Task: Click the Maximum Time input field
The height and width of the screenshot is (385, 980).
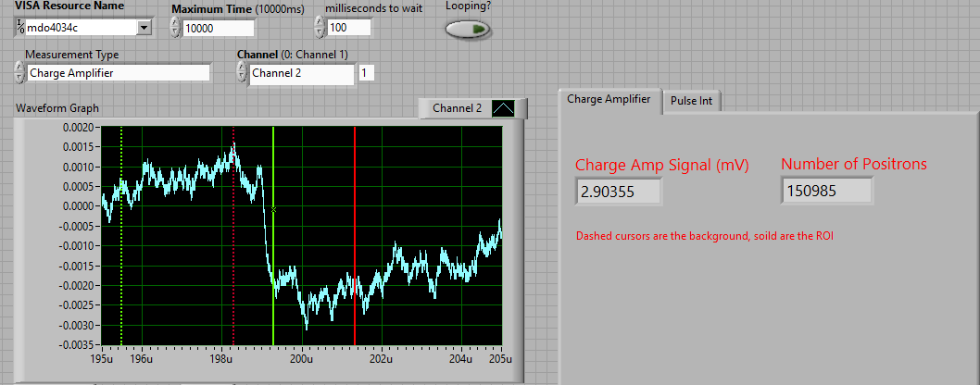Action: [218, 28]
